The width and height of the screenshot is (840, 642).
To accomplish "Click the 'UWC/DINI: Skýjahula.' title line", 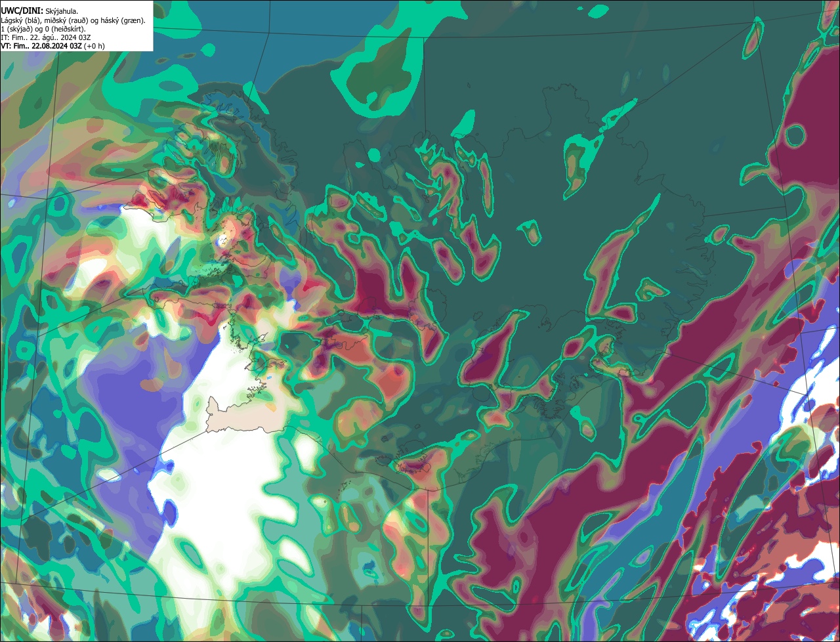I will tap(39, 11).
